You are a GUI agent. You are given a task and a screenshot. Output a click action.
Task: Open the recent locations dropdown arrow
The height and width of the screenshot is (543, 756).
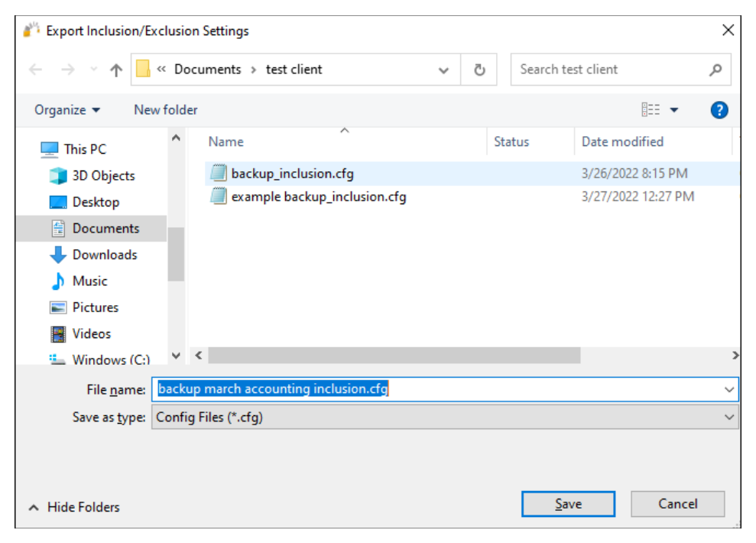(94, 70)
